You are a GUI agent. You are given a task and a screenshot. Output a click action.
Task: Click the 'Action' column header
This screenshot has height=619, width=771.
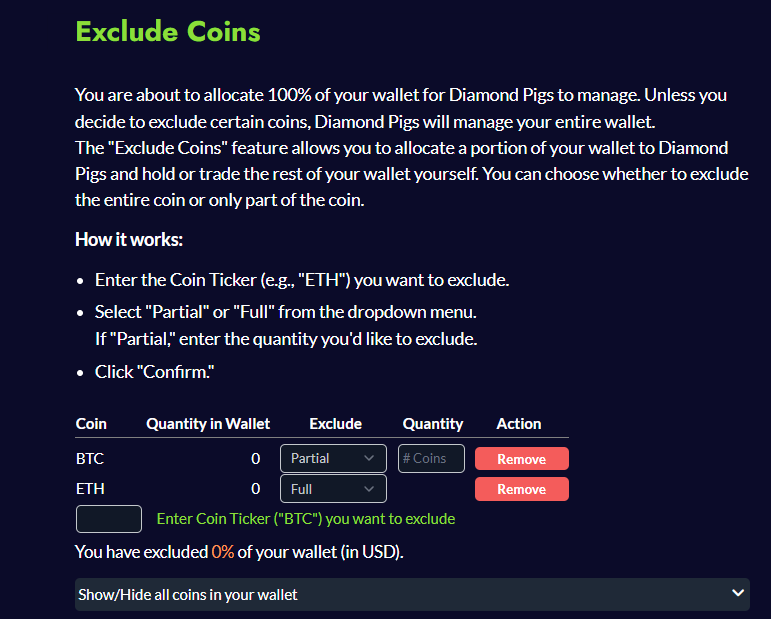click(518, 424)
